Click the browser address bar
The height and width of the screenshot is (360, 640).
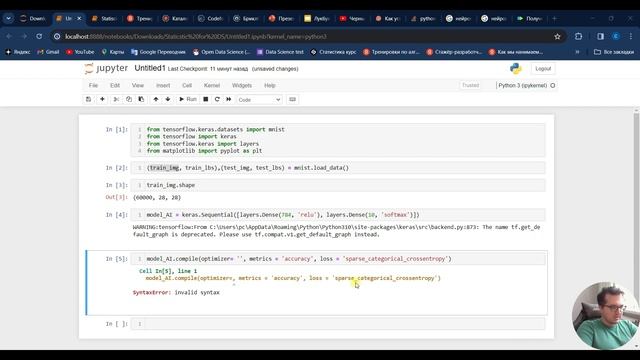pos(306,36)
